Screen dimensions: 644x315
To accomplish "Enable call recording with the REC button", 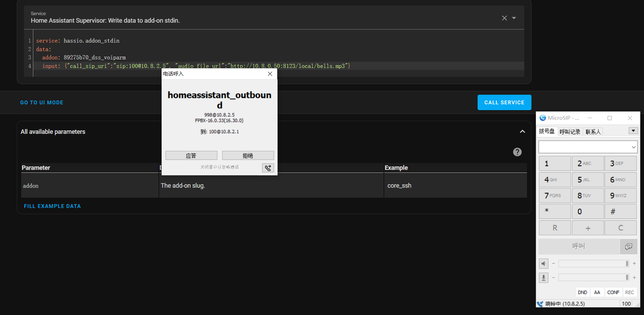I will 630,292.
